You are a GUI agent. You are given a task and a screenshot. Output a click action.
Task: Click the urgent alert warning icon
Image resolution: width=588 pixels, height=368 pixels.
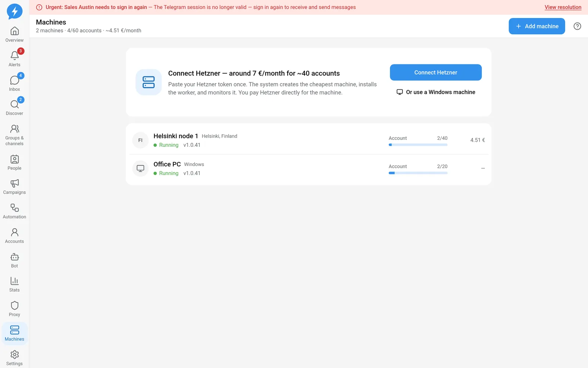(39, 7)
